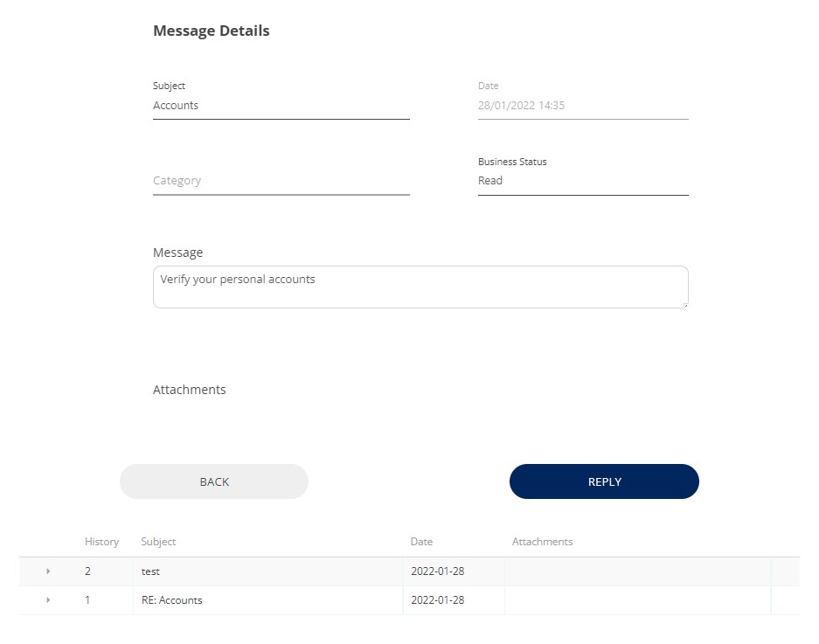Select the Business Status field showing 'Read'
The image size is (819, 644).
click(x=582, y=181)
